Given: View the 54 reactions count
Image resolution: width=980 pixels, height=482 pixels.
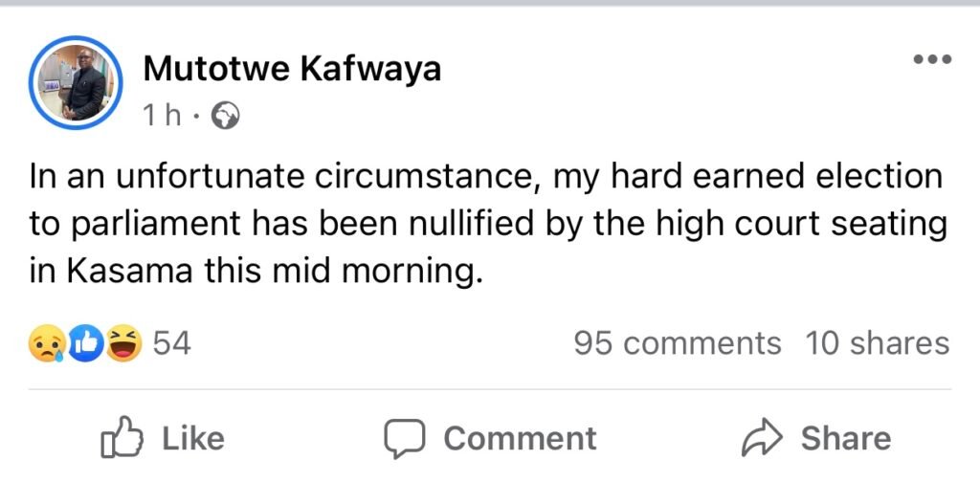Looking at the screenshot, I should [x=172, y=343].
